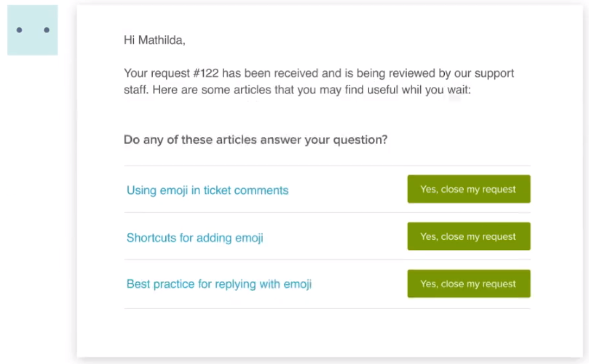Click the divider between second and third articles

(x=327, y=260)
